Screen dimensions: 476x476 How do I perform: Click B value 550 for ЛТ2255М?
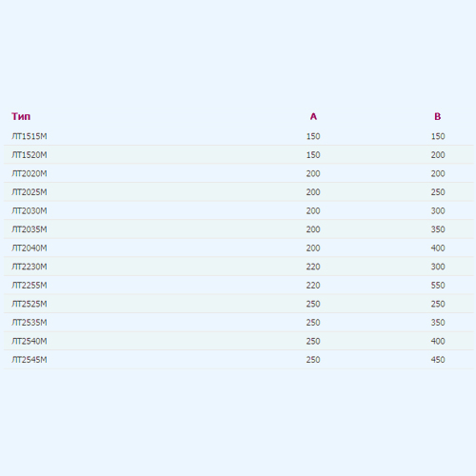tap(438, 286)
